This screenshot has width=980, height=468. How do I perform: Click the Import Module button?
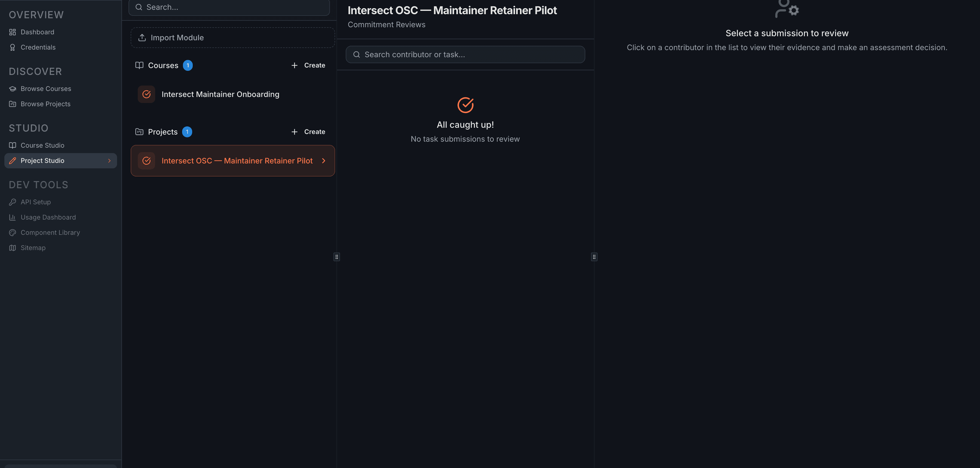(232, 37)
